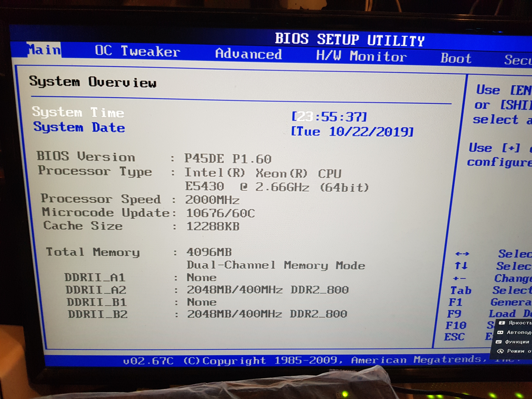532x399 pixels.
Task: Click the left-right arrows key hint
Action: pos(462,254)
